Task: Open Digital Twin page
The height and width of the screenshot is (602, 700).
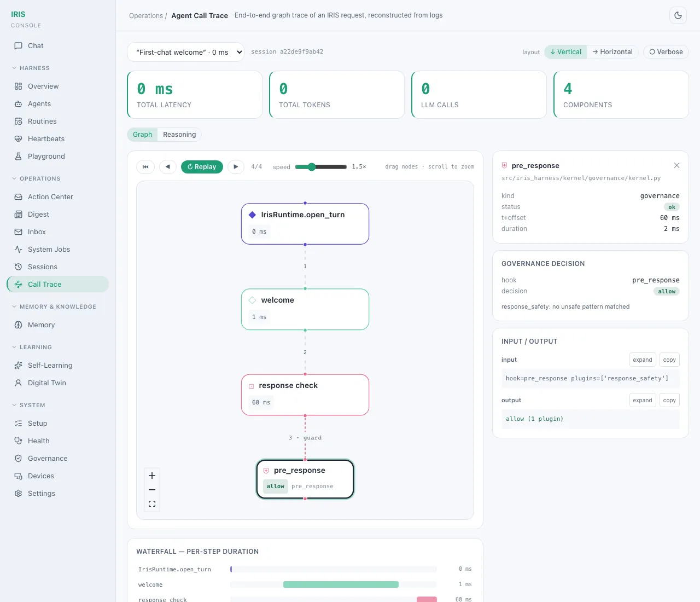Action: coord(58,383)
